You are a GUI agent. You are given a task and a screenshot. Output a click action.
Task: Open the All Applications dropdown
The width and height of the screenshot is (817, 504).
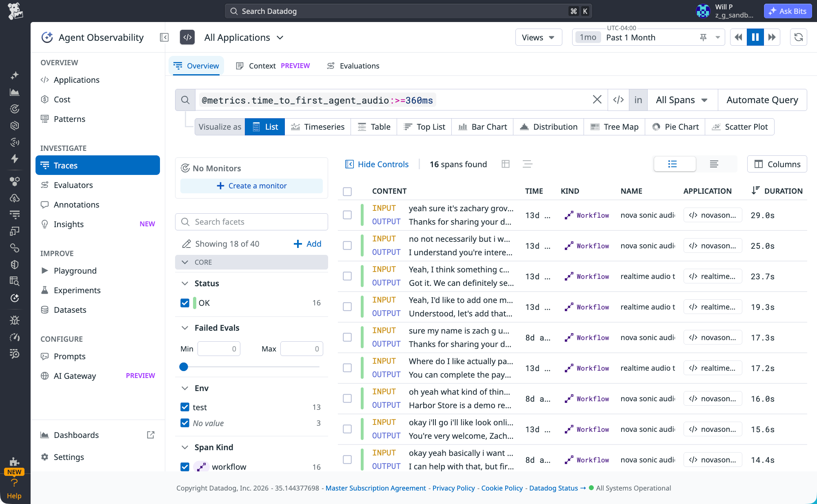(244, 38)
